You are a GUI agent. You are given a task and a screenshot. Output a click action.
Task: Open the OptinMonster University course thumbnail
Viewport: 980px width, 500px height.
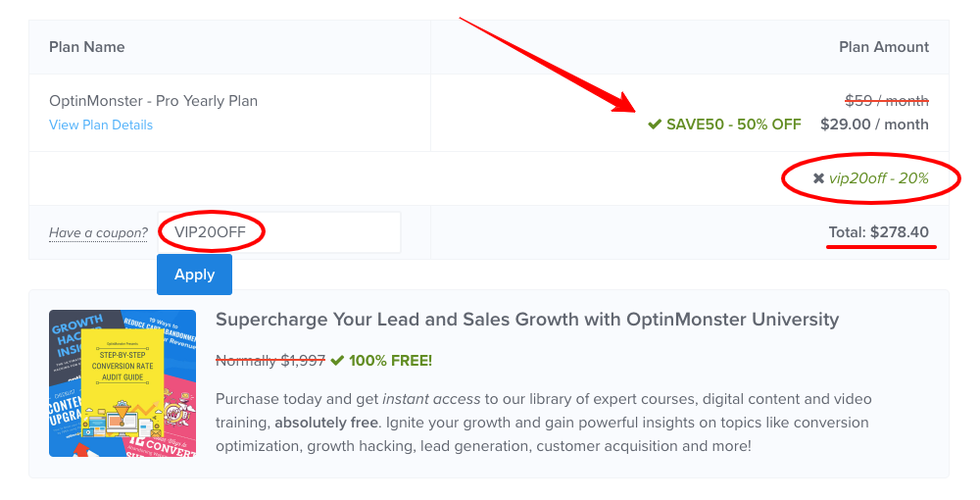pos(122,383)
